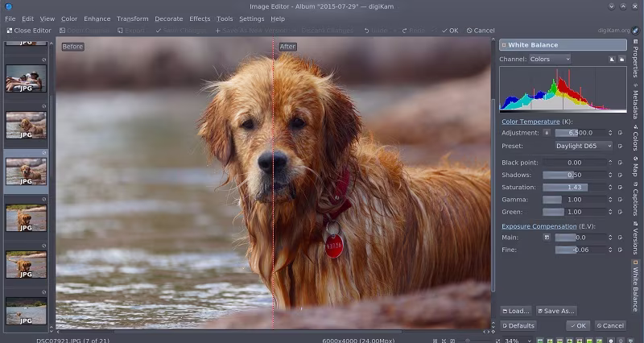Reset the Saturation value to default

point(620,188)
